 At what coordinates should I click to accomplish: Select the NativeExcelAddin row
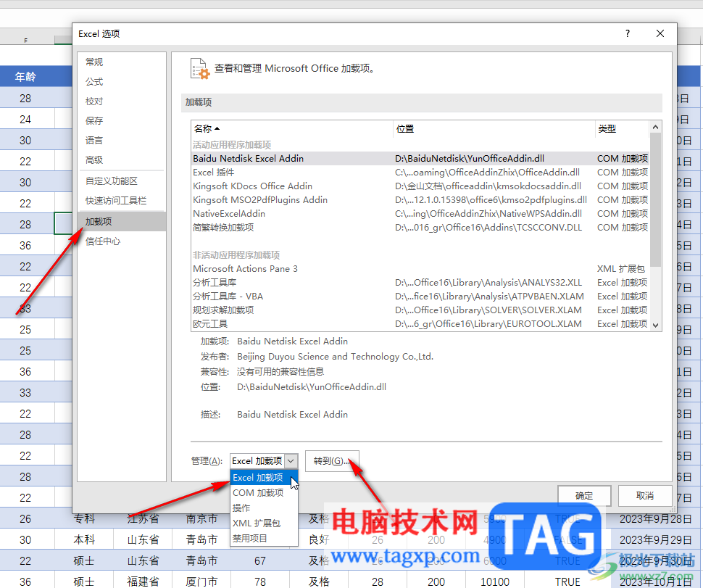[x=420, y=214]
